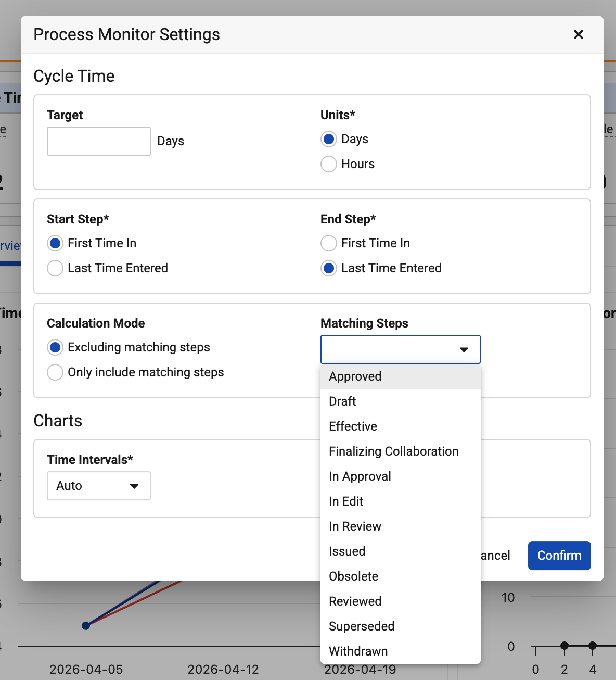Choose Finalizing Collaboration option
Viewport: 616px width, 680px height.
pyautogui.click(x=401, y=451)
